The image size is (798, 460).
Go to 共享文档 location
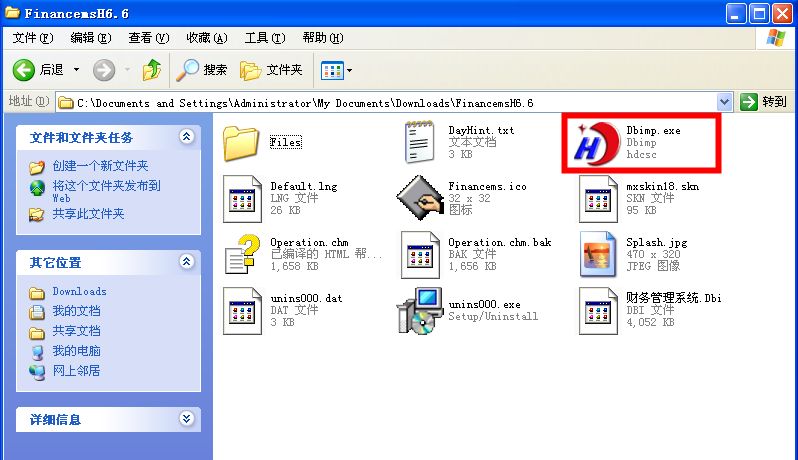[x=76, y=331]
